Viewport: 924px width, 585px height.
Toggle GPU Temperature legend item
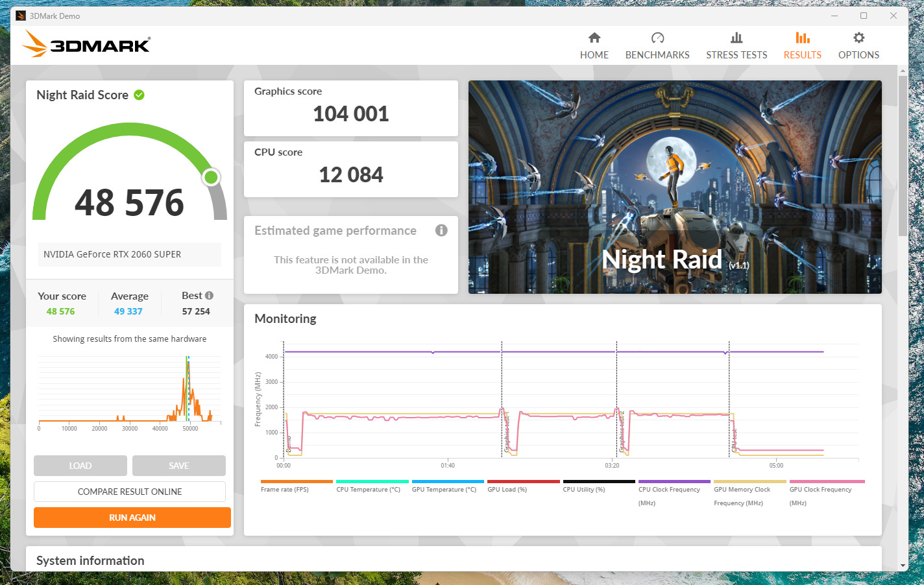pyautogui.click(x=444, y=490)
